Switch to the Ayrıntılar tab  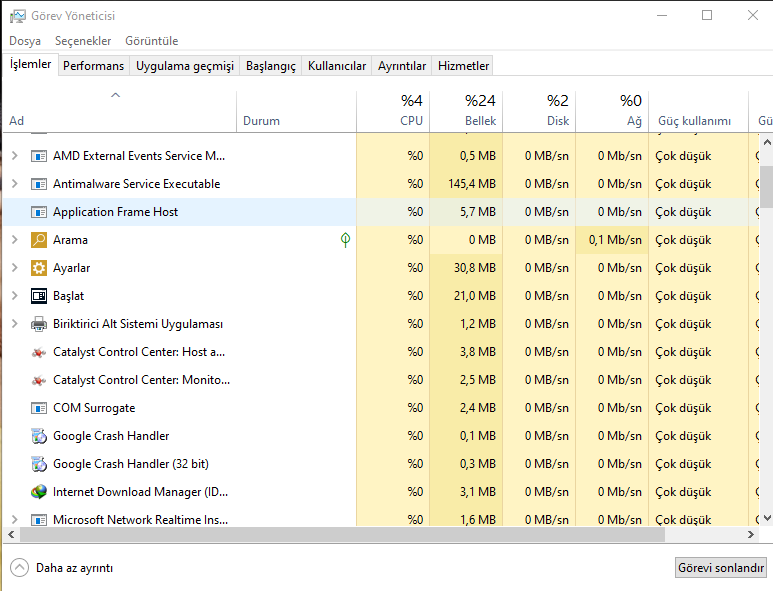pos(402,66)
